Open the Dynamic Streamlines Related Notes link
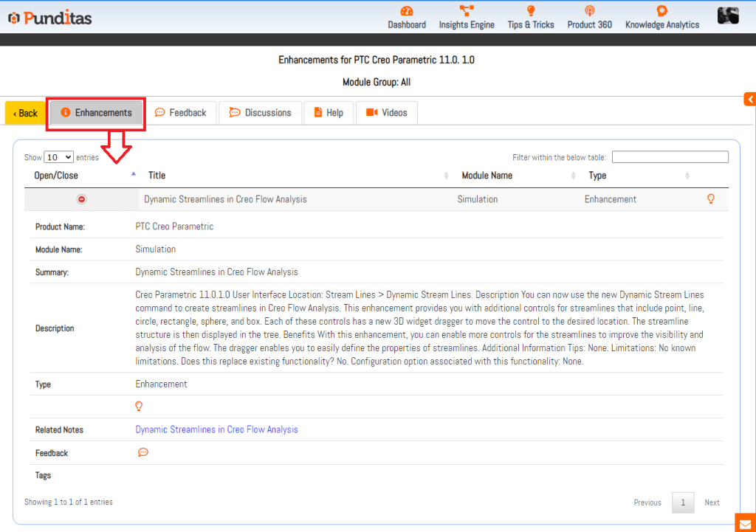This screenshot has height=532, width=756. 216,429
